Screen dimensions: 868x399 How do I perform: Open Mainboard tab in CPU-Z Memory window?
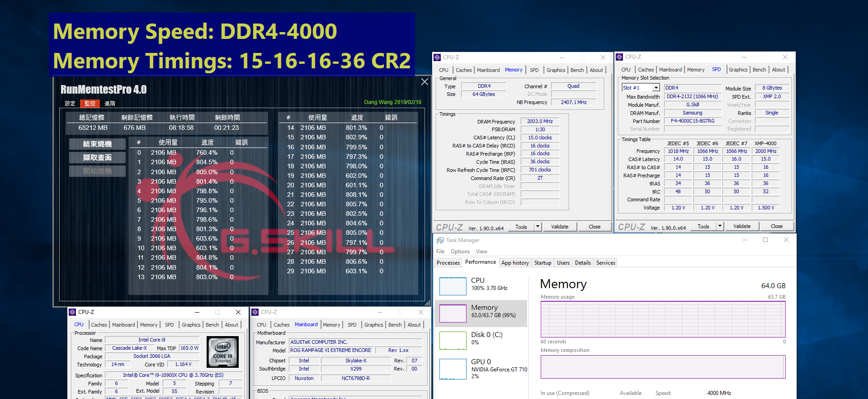488,70
